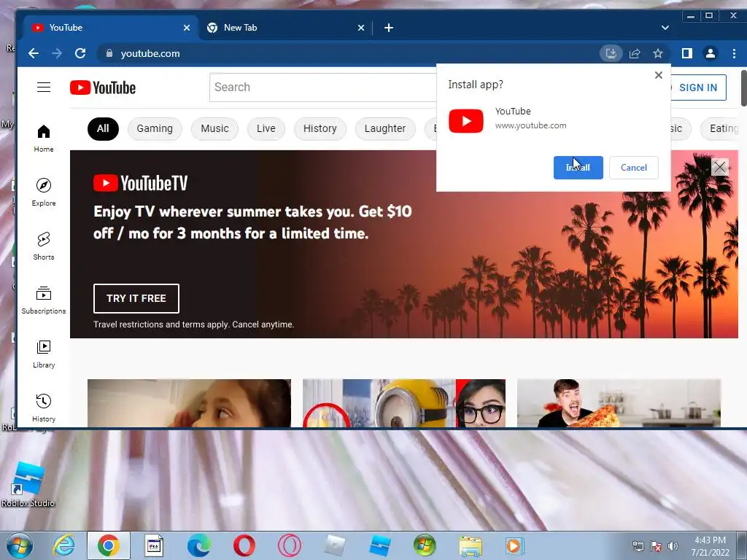Screen dimensions: 747x560
Task: Open the Chrome profile avatar icon
Action: click(x=711, y=53)
